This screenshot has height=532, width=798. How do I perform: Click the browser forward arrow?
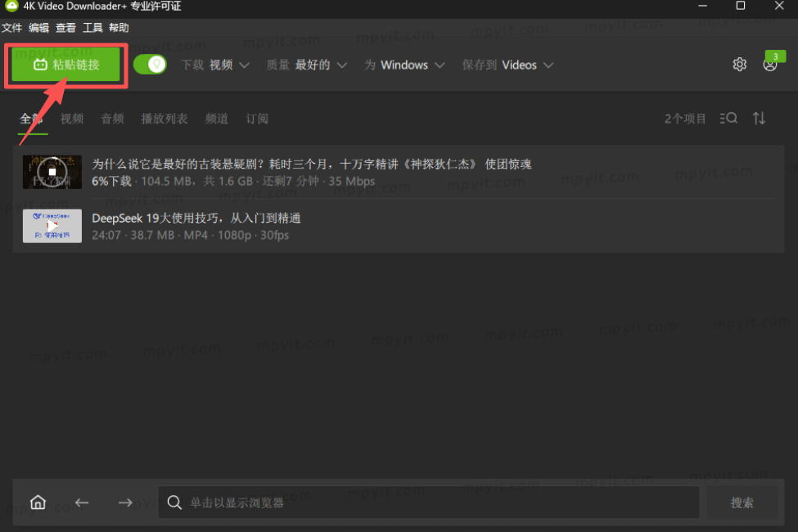[125, 503]
